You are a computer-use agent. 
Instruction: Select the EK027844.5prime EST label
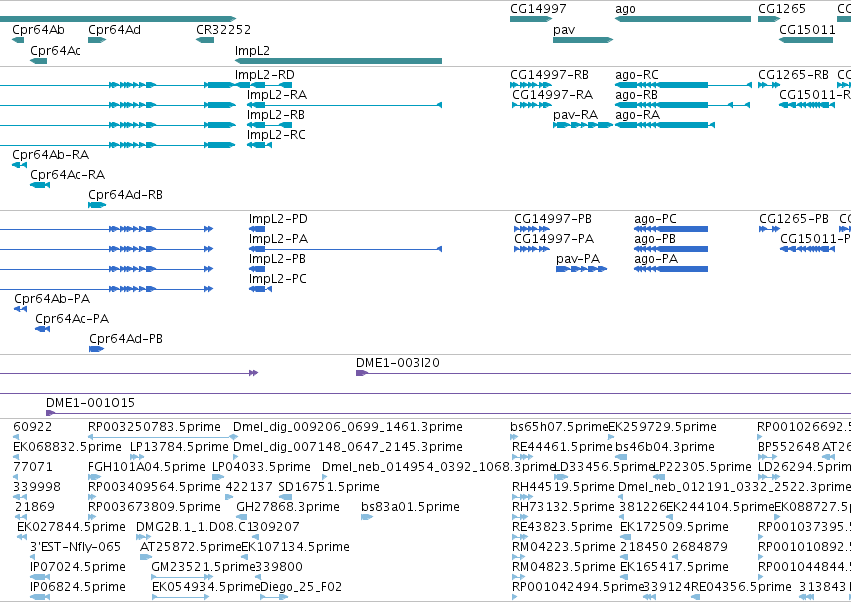point(71,527)
